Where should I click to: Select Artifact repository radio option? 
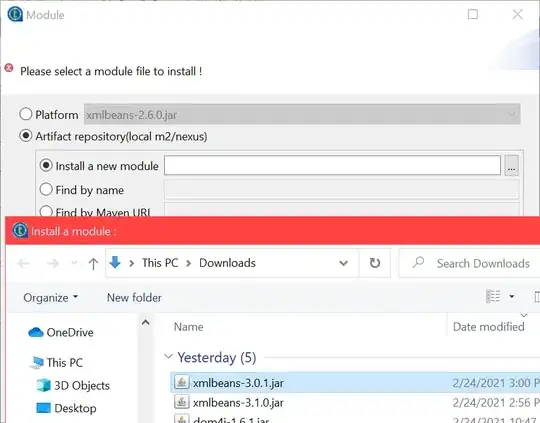tap(26, 136)
